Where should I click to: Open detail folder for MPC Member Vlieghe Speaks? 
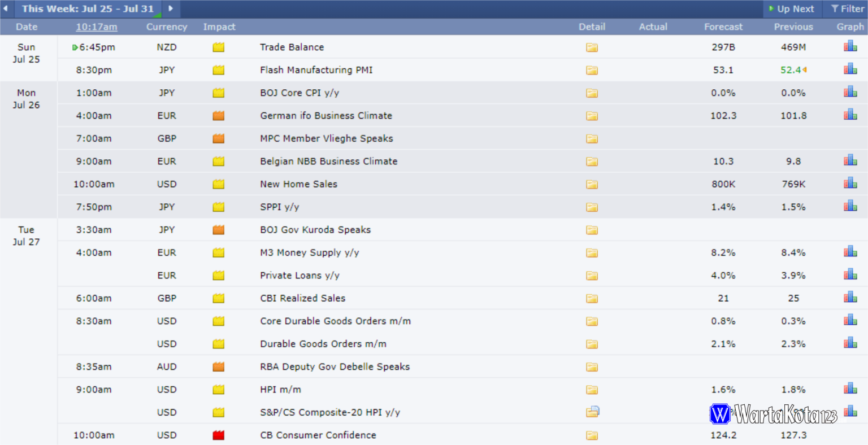(x=592, y=139)
